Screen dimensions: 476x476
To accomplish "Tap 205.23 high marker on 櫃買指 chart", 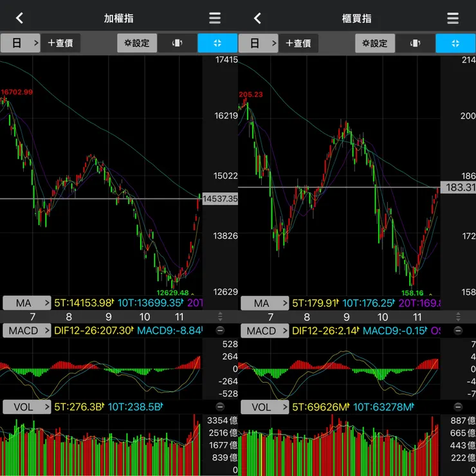I will point(251,95).
